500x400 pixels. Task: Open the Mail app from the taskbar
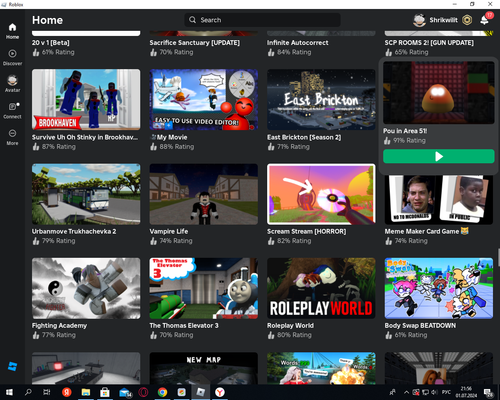click(125, 392)
